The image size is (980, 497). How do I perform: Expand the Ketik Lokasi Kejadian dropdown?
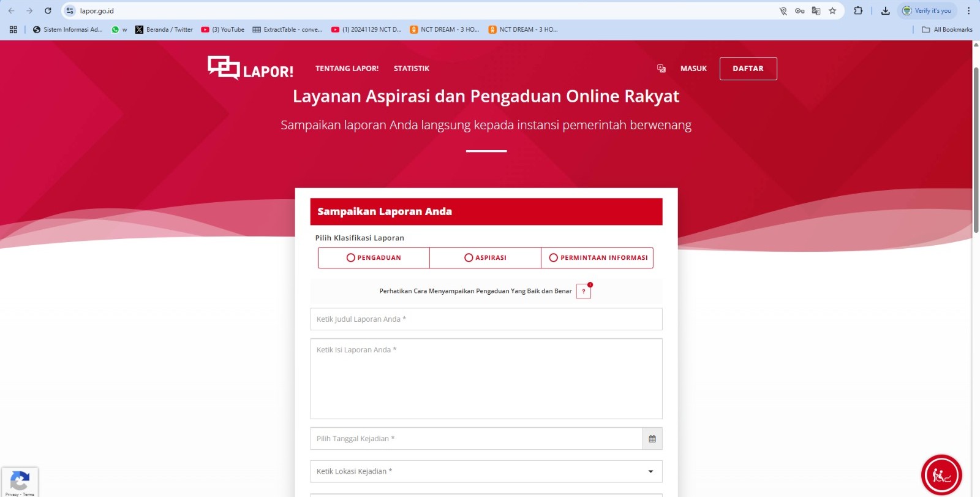pos(650,471)
